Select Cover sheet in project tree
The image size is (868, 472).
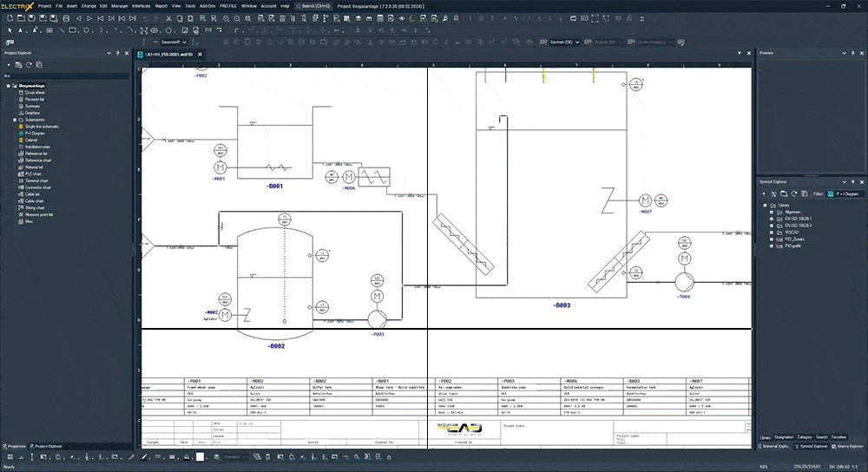click(x=35, y=93)
